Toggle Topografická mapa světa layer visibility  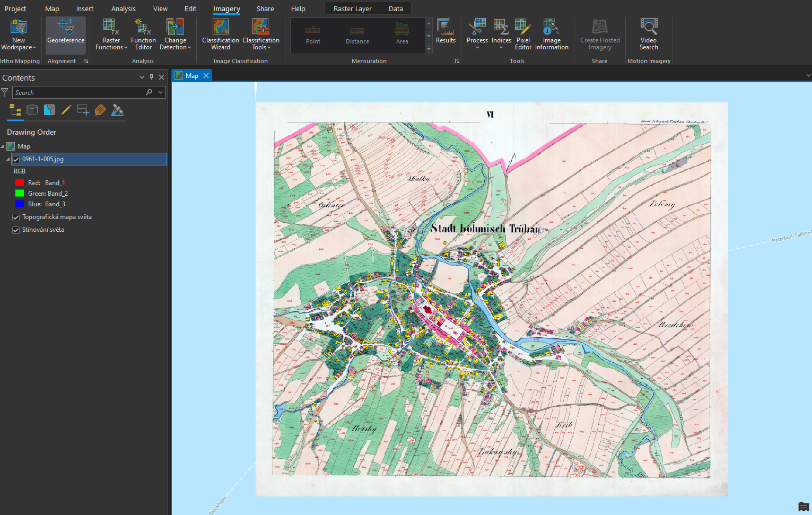pyautogui.click(x=16, y=217)
